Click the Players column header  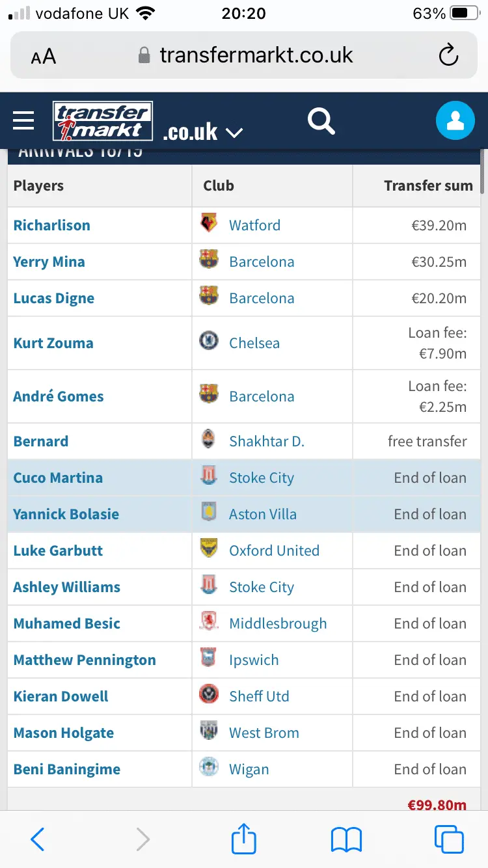click(38, 185)
